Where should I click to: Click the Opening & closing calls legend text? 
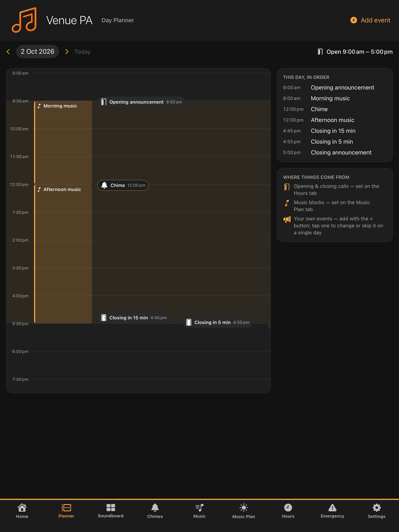point(336,190)
